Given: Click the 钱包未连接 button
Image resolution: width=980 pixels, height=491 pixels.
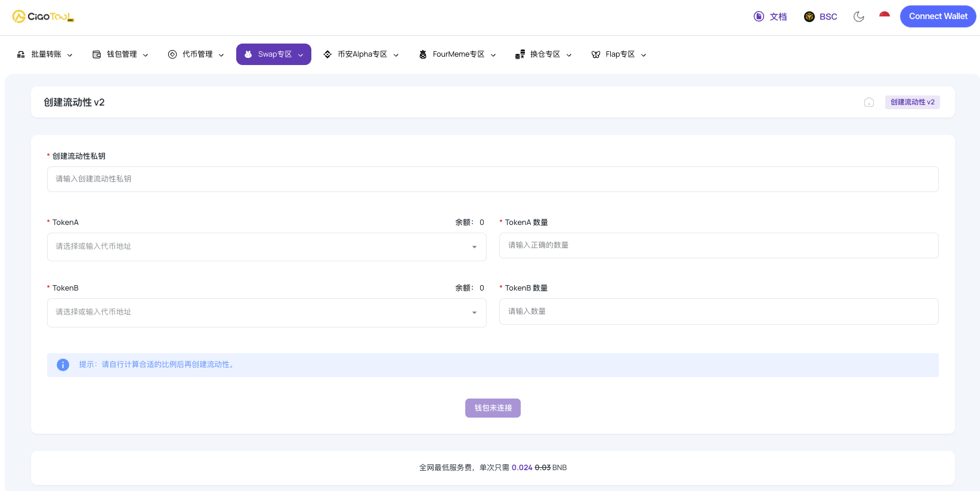Looking at the screenshot, I should tap(493, 408).
